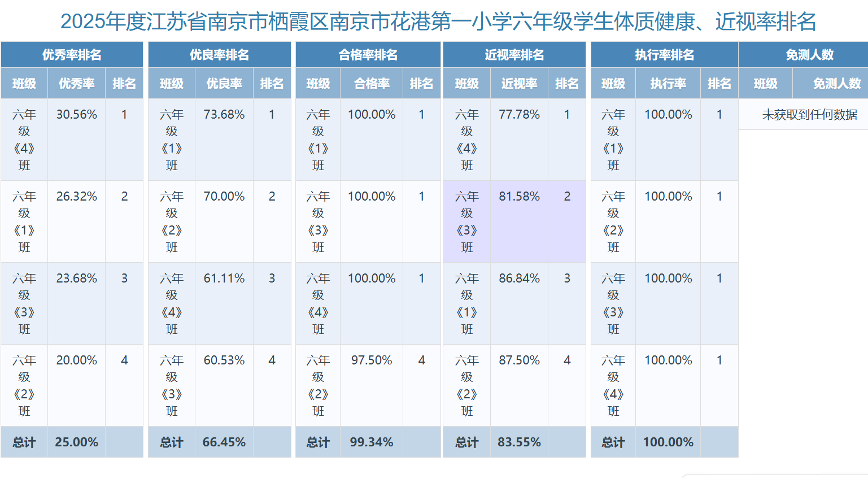
Task: Click the 73.68% good rate cell
Action: pos(224,115)
